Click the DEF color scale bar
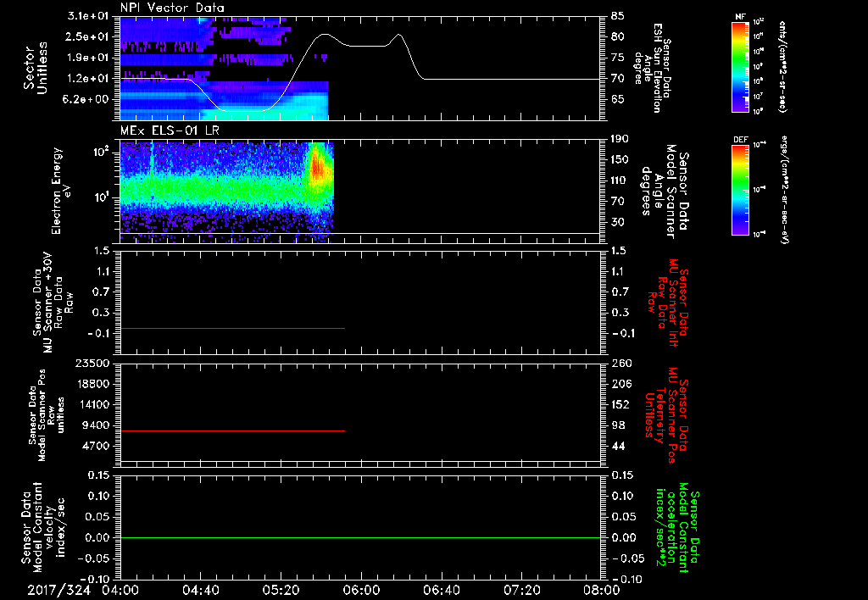Image resolution: width=868 pixels, height=600 pixels. [x=740, y=190]
